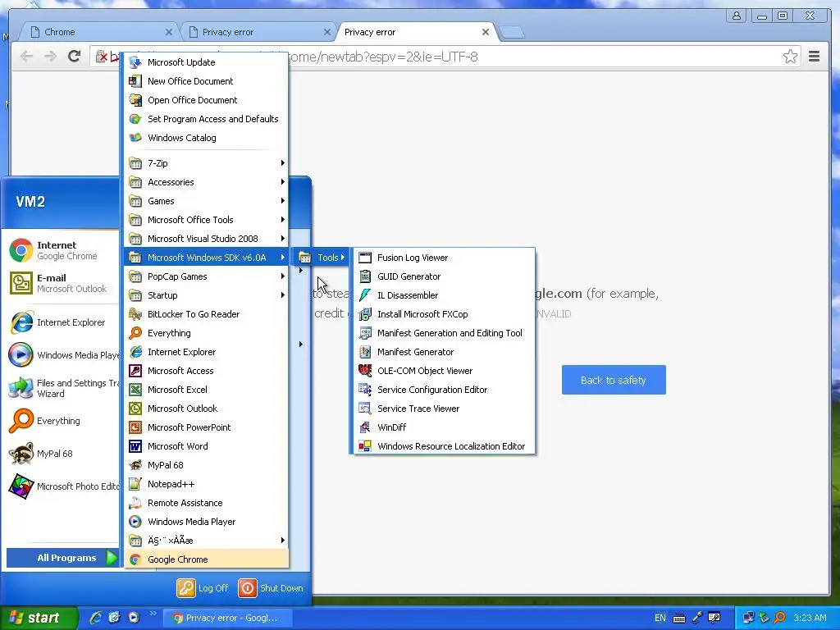Expand the 7-Zip program folder
The height and width of the screenshot is (630, 840).
coord(206,163)
